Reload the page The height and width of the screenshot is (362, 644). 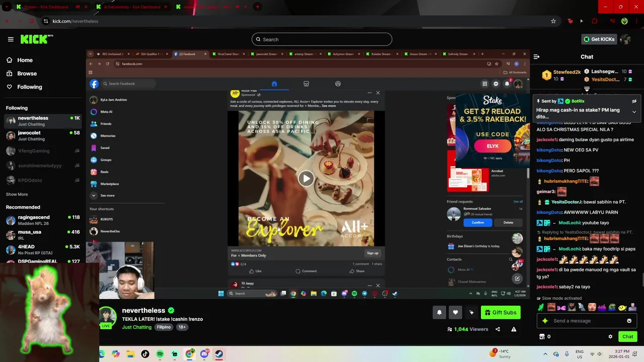click(x=32, y=21)
